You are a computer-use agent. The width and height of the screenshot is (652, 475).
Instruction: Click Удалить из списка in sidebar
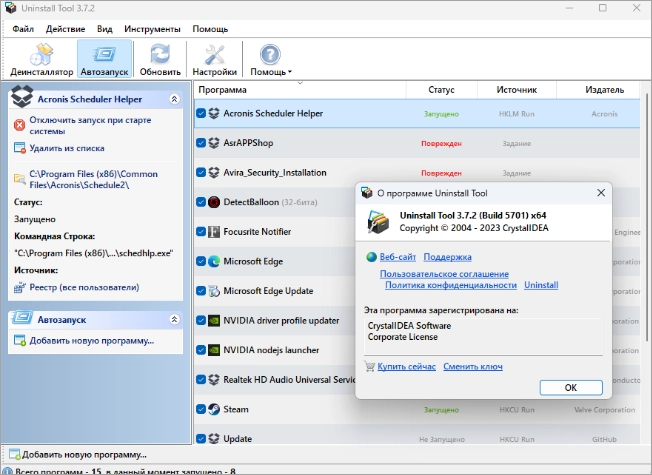point(67,148)
